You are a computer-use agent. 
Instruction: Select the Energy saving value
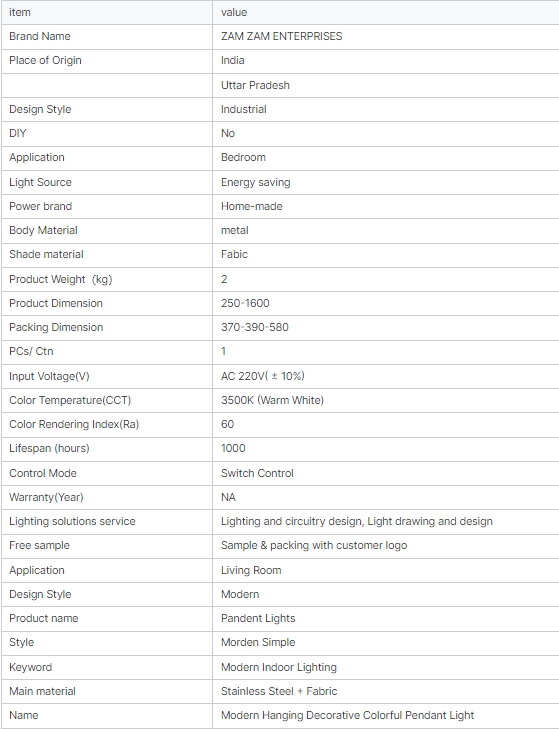click(x=256, y=182)
